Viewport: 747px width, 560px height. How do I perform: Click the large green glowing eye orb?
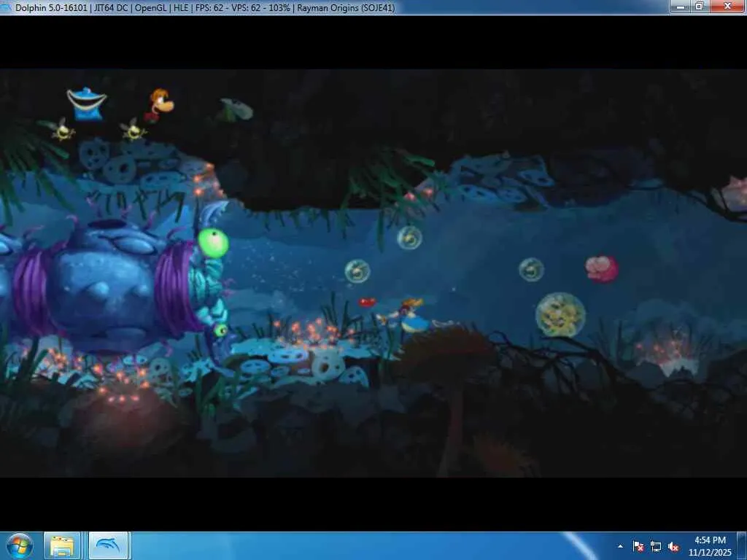click(x=214, y=243)
